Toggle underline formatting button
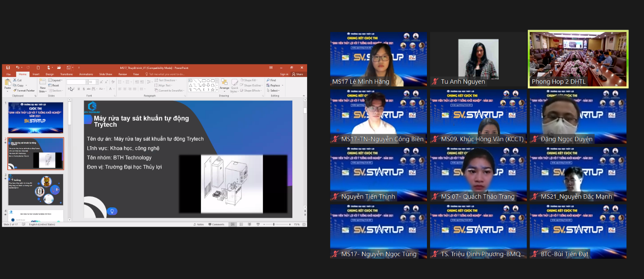The width and height of the screenshot is (644, 279). 78,89
